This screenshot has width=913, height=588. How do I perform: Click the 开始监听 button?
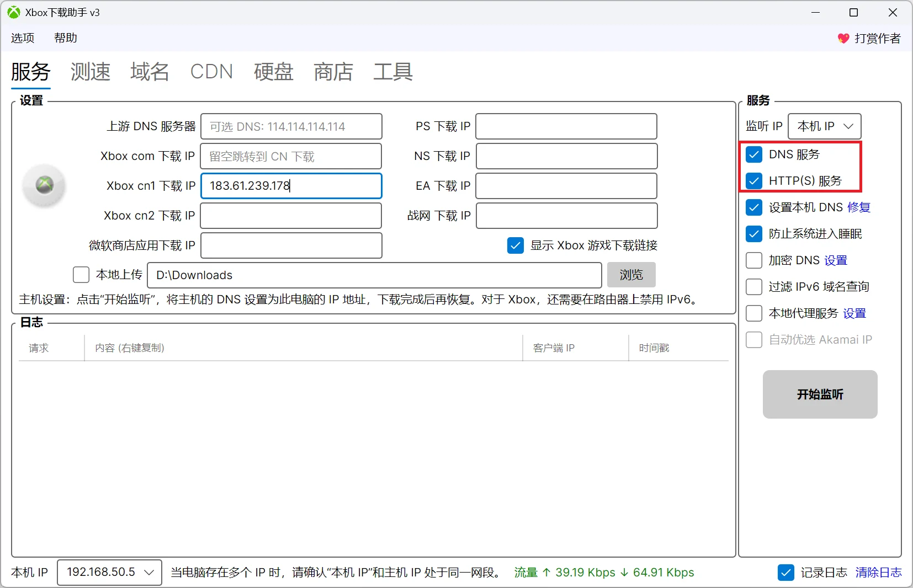pyautogui.click(x=820, y=394)
